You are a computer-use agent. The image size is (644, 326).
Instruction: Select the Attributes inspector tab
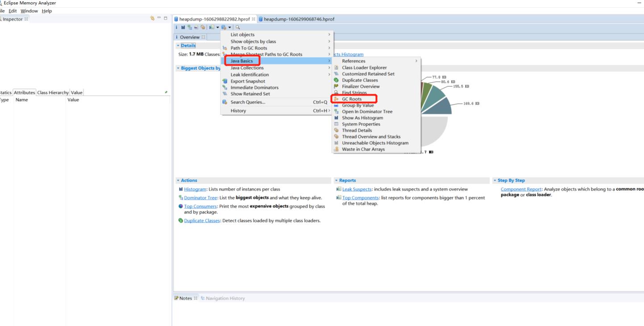tap(24, 92)
